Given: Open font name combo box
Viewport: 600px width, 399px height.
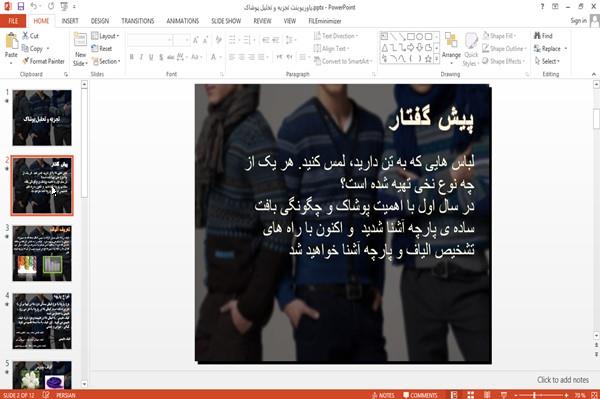Looking at the screenshot, I should (149, 40).
